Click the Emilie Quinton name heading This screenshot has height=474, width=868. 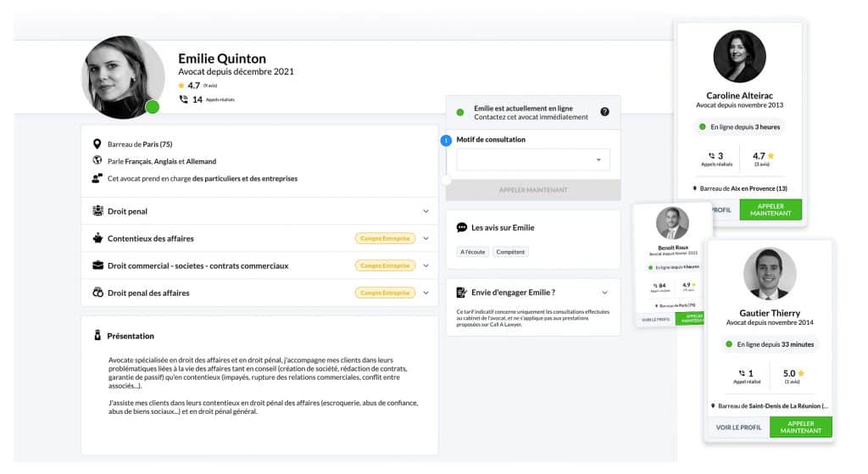point(222,59)
